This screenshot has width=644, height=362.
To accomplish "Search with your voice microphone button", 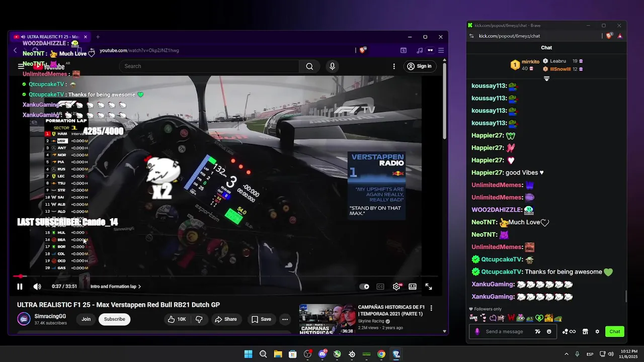I will pyautogui.click(x=332, y=66).
